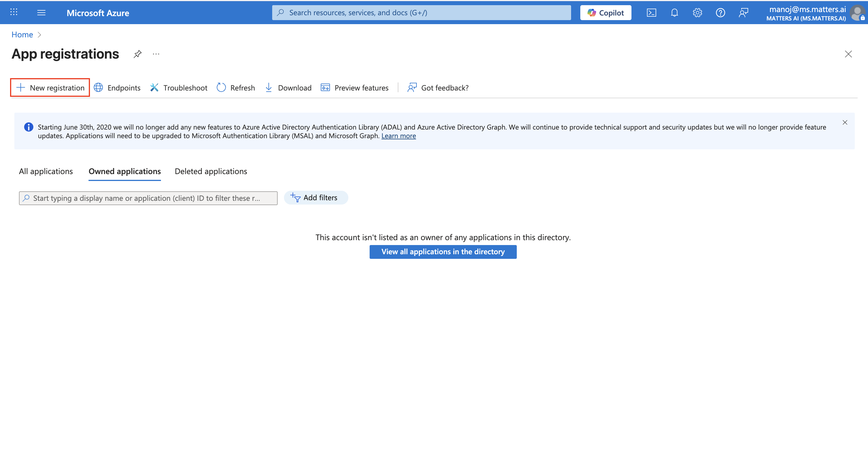This screenshot has height=474, width=868.
Task: Click Got feedback? in the toolbar
Action: pyautogui.click(x=438, y=88)
